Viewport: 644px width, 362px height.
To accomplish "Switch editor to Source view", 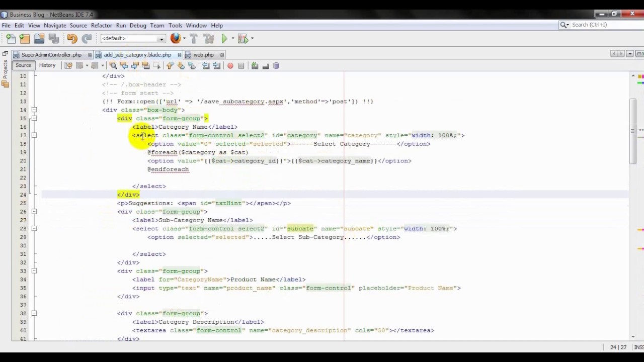I will 23,65.
